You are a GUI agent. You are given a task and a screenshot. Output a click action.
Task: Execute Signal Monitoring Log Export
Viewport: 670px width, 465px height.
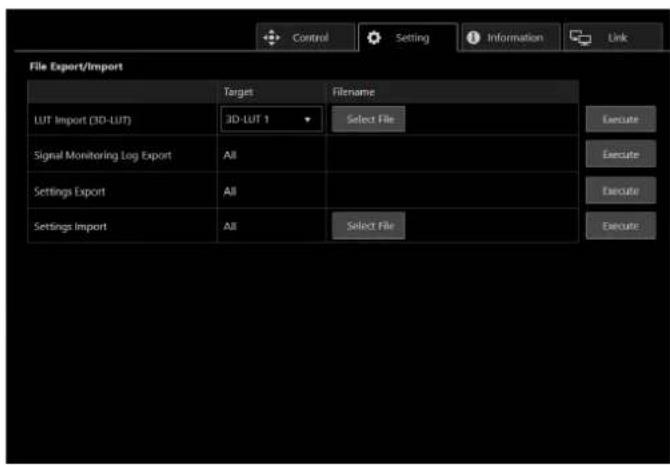click(x=620, y=154)
